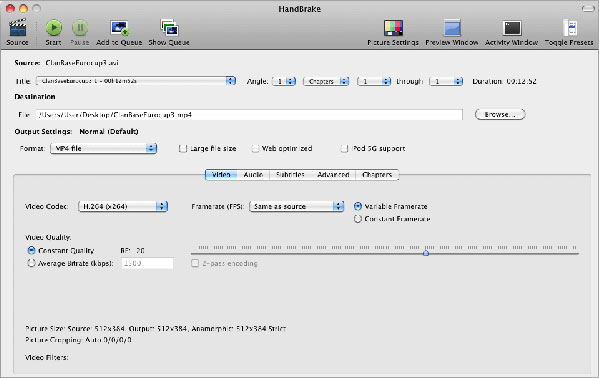The image size is (599, 378).
Task: Open Picture Settings from toolbar
Action: [x=393, y=28]
